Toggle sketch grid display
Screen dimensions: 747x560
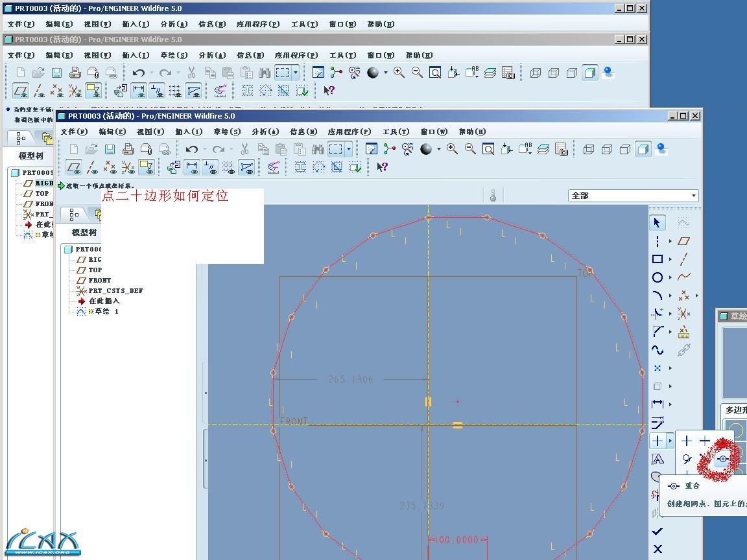(228, 168)
